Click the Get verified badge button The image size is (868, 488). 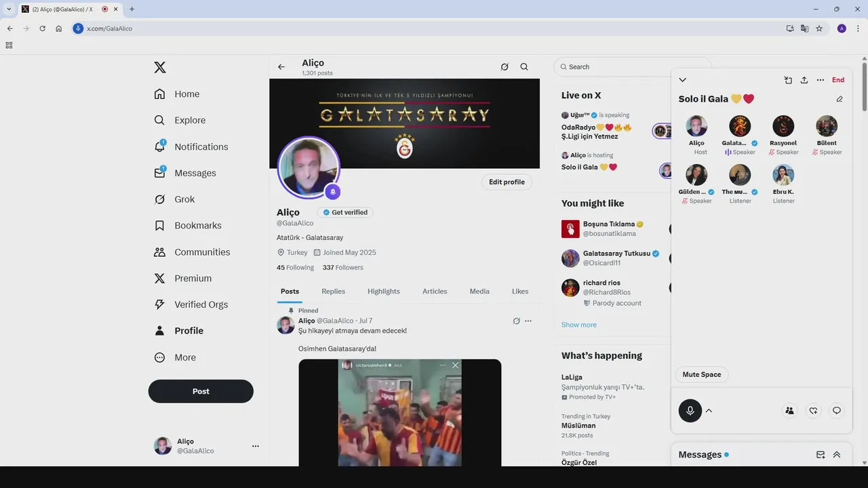tap(346, 212)
